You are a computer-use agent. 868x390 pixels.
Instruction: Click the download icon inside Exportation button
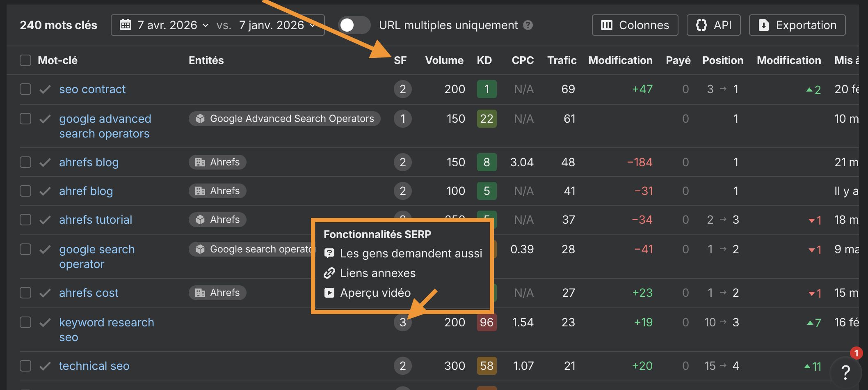pos(764,25)
